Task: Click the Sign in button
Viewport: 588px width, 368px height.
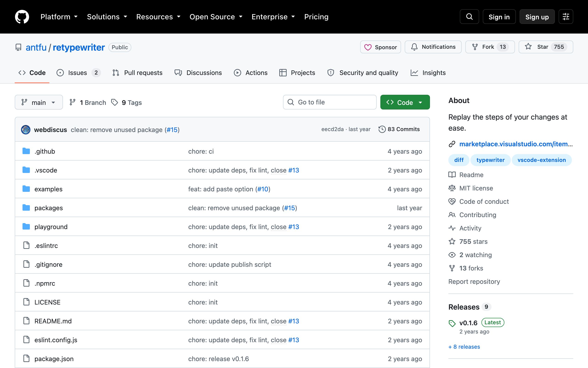Action: coord(499,17)
